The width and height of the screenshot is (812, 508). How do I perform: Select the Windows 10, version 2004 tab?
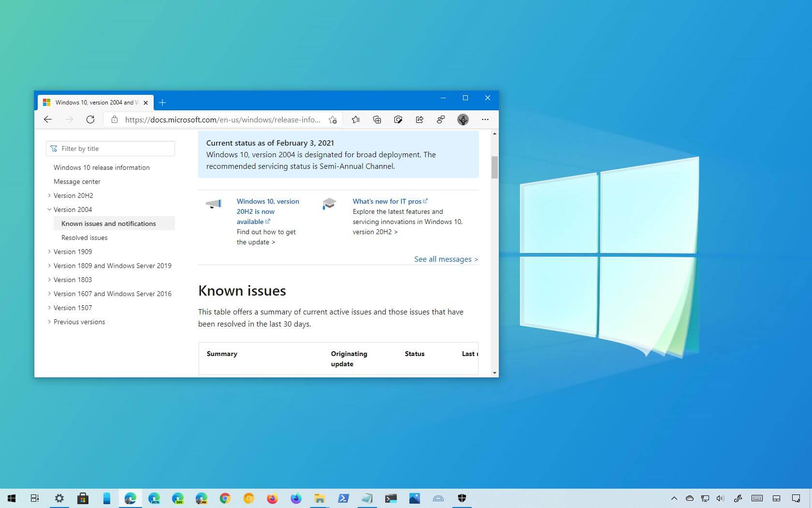point(96,103)
